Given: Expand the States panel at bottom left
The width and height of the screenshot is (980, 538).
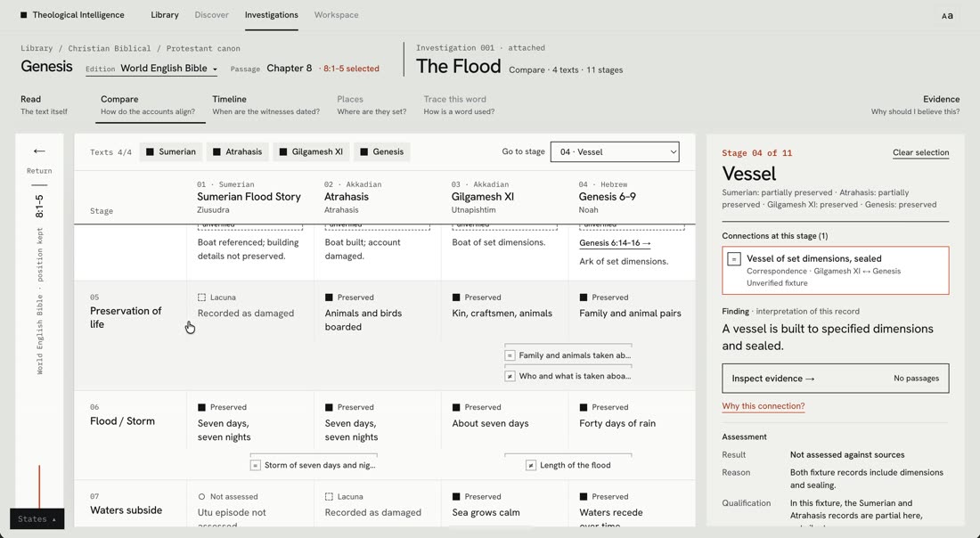Looking at the screenshot, I should click(x=37, y=518).
